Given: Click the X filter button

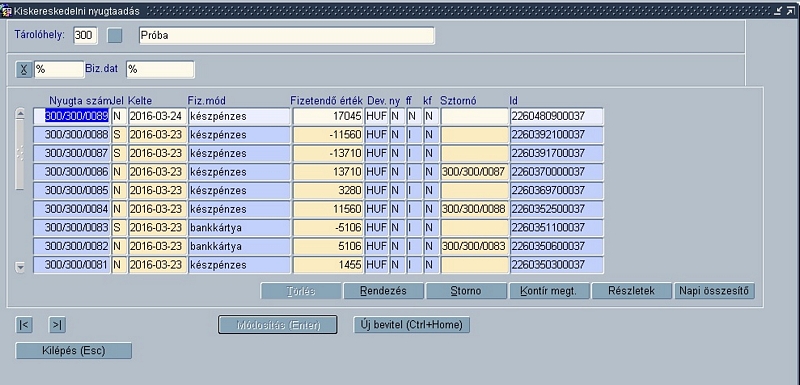Looking at the screenshot, I should click(23, 69).
